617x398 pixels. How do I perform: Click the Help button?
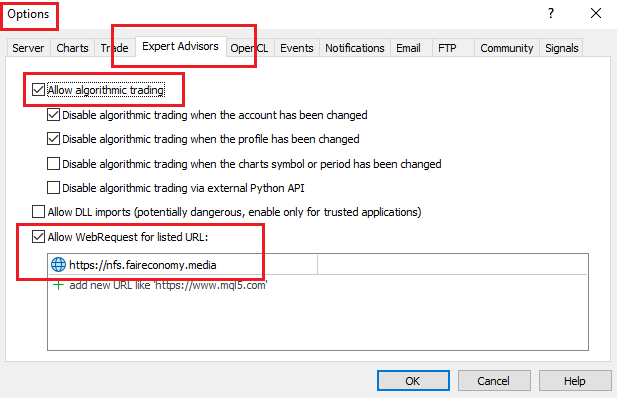click(x=575, y=381)
